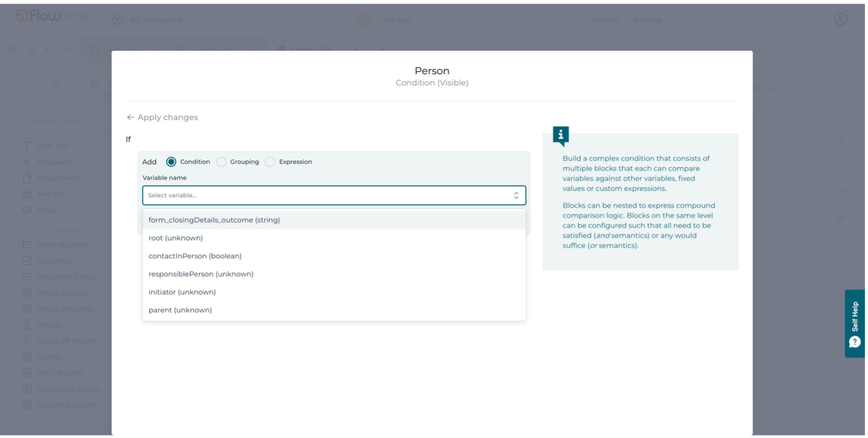
Task: Click the user profile icon
Action: coord(840,19)
